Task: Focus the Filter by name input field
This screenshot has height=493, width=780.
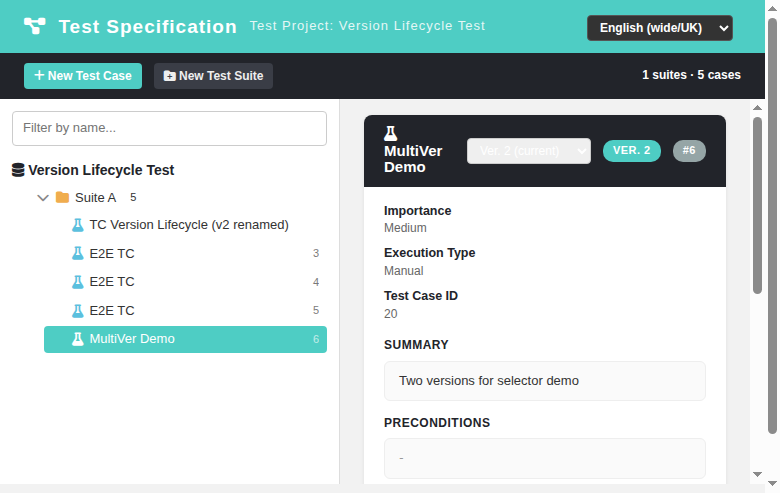Action: click(x=169, y=128)
